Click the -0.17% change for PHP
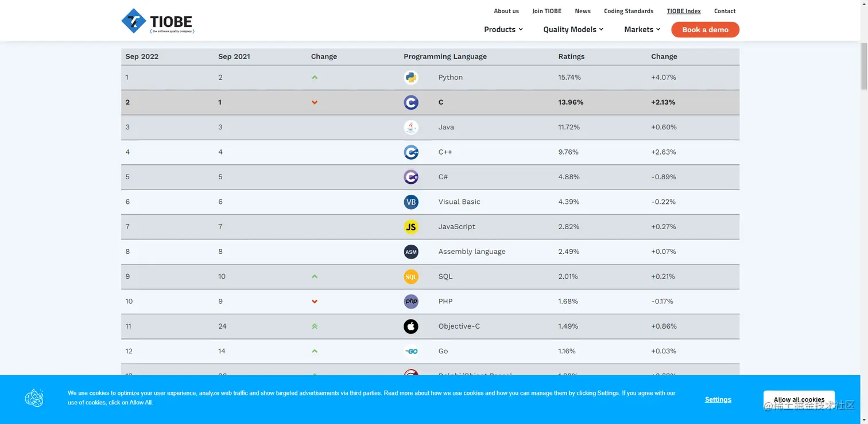 click(x=662, y=301)
